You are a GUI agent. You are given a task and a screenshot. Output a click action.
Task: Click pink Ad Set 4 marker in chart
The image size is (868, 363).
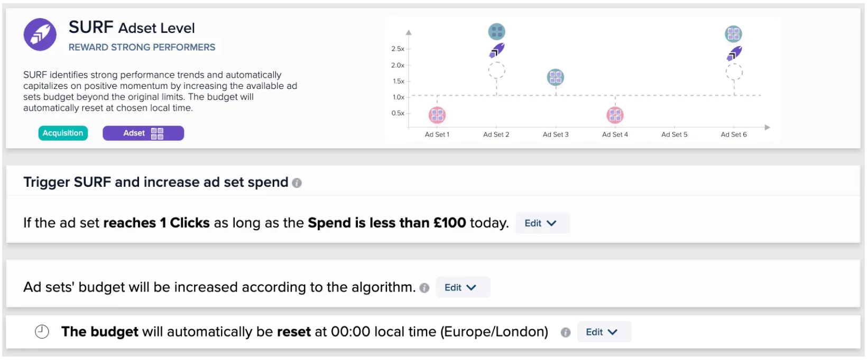coord(615,114)
